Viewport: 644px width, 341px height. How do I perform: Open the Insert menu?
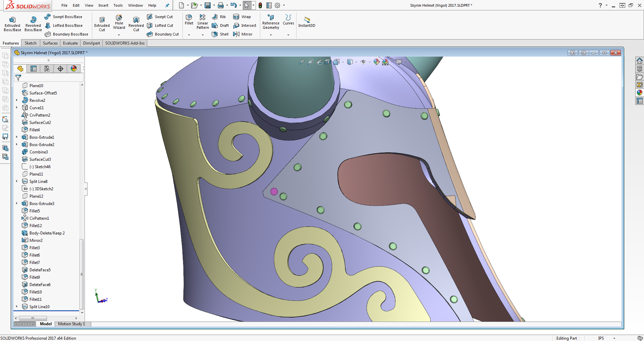tap(103, 5)
